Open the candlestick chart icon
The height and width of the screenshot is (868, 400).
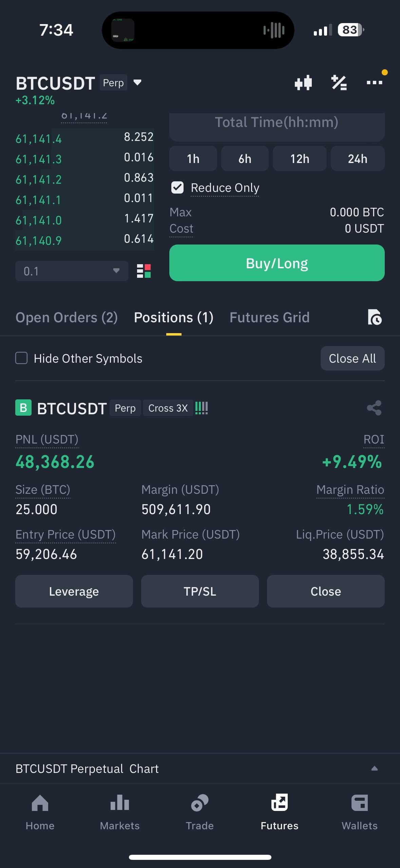click(x=303, y=83)
